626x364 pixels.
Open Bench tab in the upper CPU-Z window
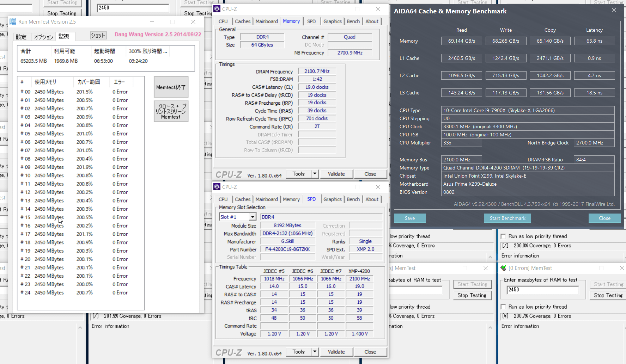point(353,21)
